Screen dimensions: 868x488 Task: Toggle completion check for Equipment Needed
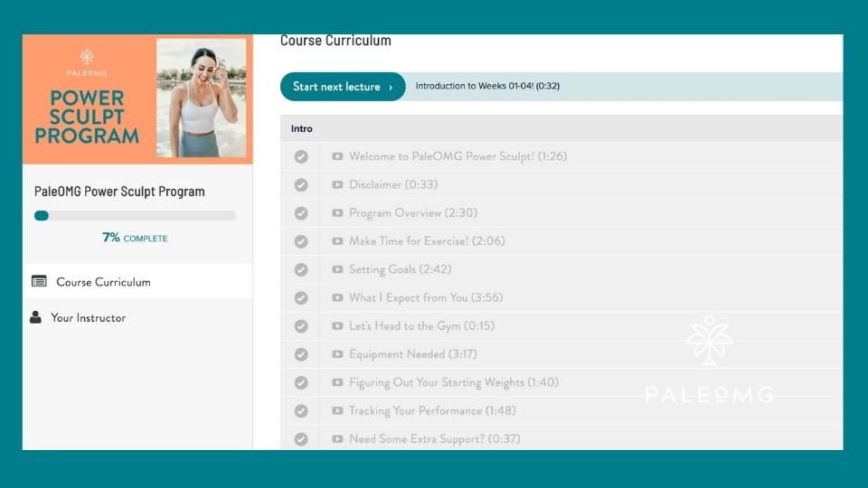(x=301, y=354)
